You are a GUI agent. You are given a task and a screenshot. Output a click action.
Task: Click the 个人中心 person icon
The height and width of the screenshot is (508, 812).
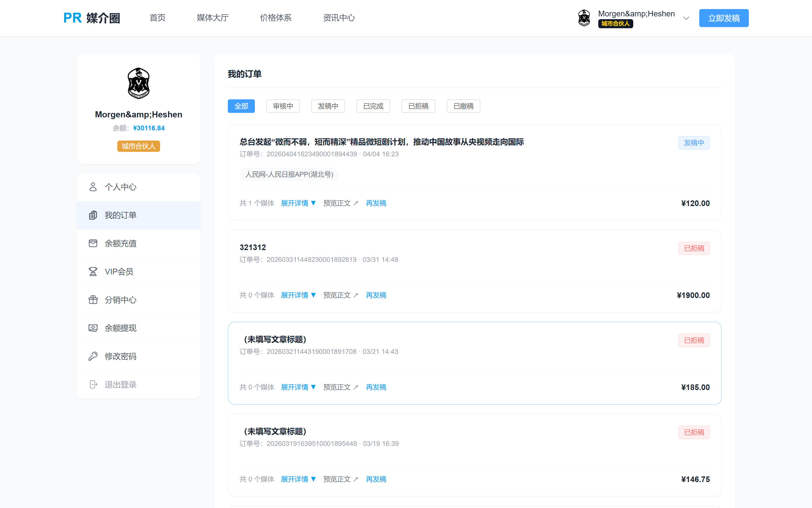(93, 187)
